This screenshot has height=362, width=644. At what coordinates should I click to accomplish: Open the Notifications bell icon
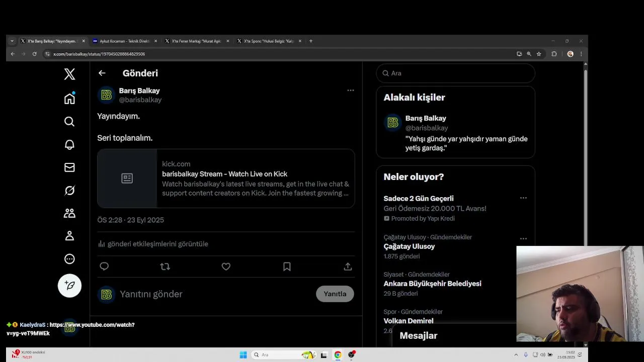(69, 145)
